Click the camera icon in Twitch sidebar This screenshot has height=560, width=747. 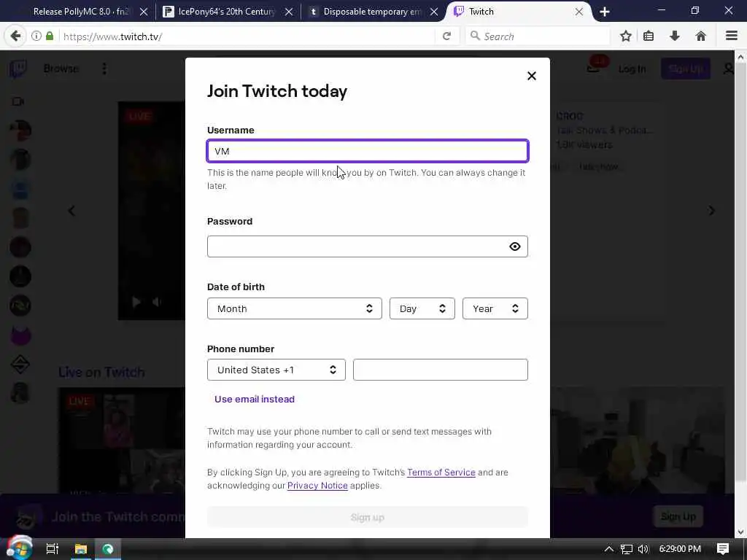pyautogui.click(x=18, y=102)
